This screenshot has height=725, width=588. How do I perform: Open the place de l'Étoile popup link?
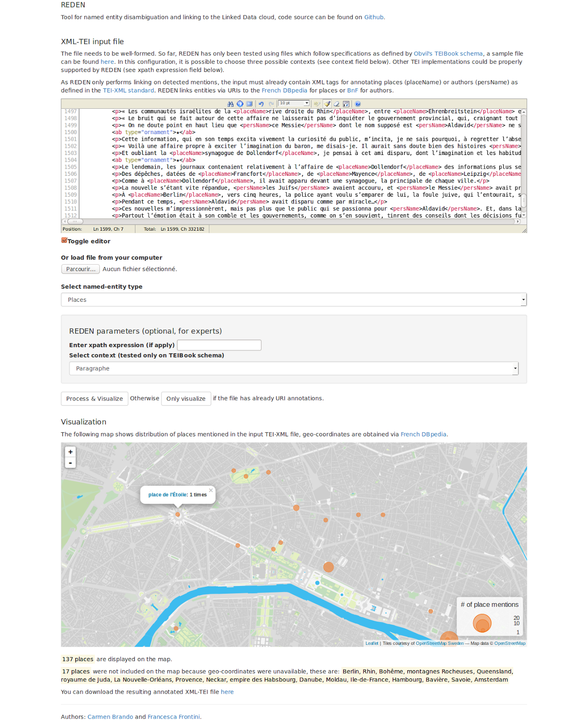tap(168, 495)
